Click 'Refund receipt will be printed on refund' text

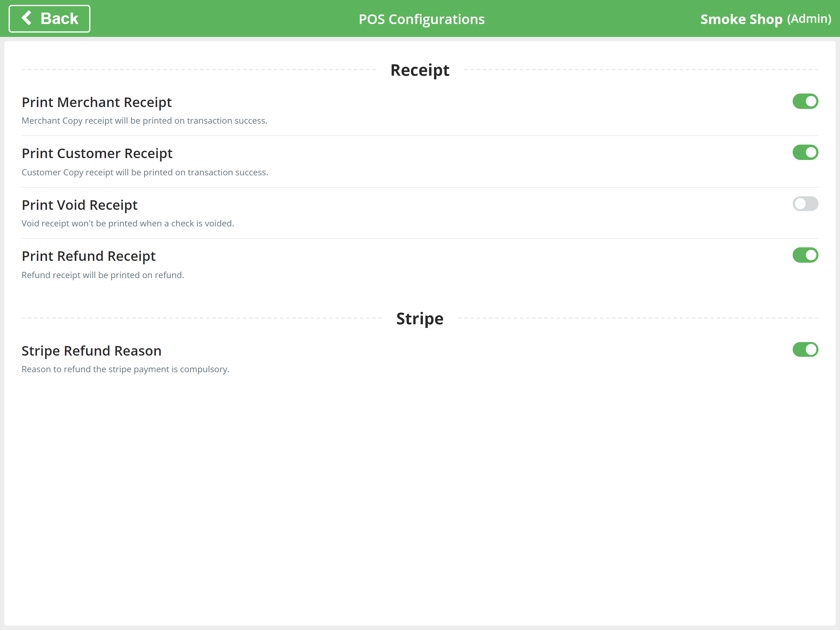pyautogui.click(x=102, y=275)
